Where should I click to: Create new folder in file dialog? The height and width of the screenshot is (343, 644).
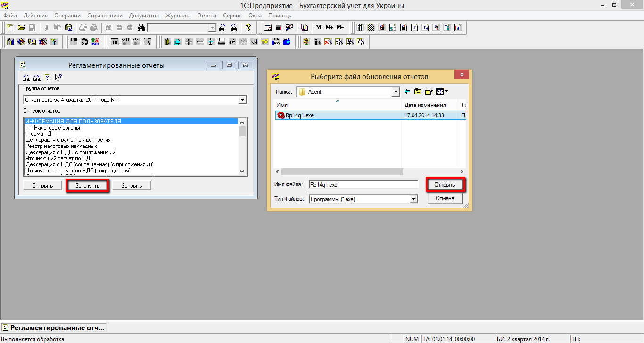(x=429, y=92)
